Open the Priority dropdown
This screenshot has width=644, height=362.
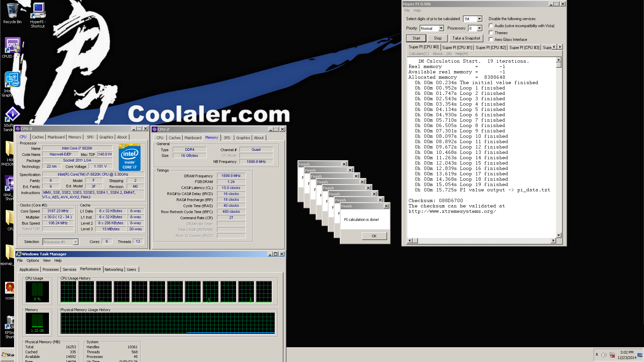click(x=441, y=28)
